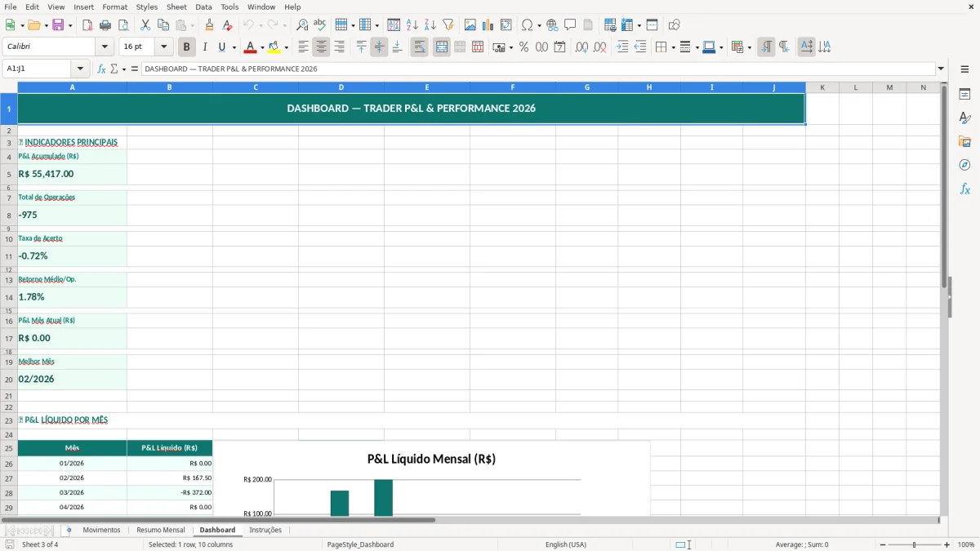Open Function Wizard fx icon
Screen dimensions: 980x551
102,69
